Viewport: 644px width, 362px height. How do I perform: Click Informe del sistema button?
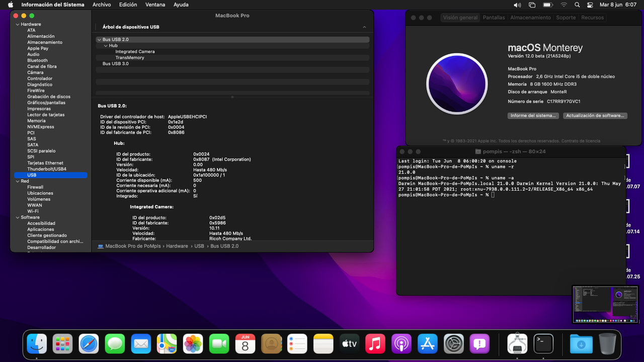(533, 116)
